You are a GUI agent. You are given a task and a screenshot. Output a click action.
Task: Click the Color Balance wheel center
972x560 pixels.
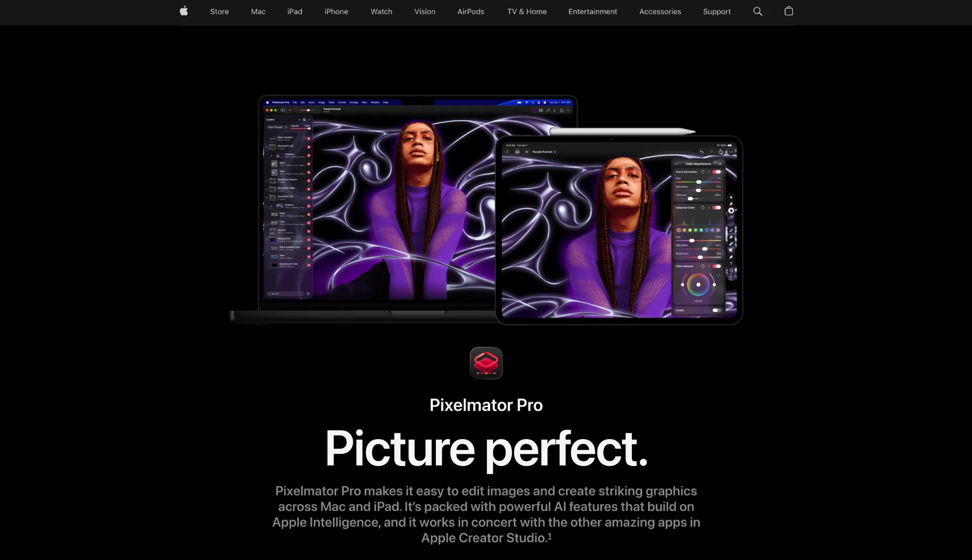tap(698, 285)
